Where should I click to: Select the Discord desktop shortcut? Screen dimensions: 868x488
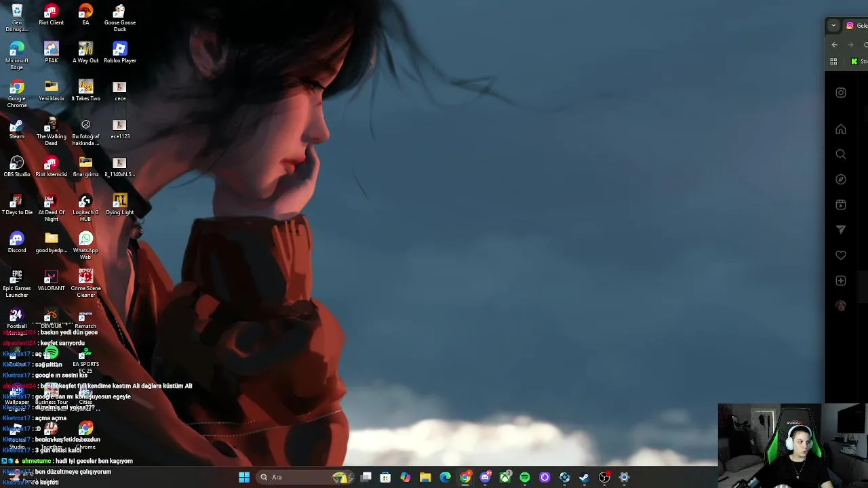click(17, 243)
